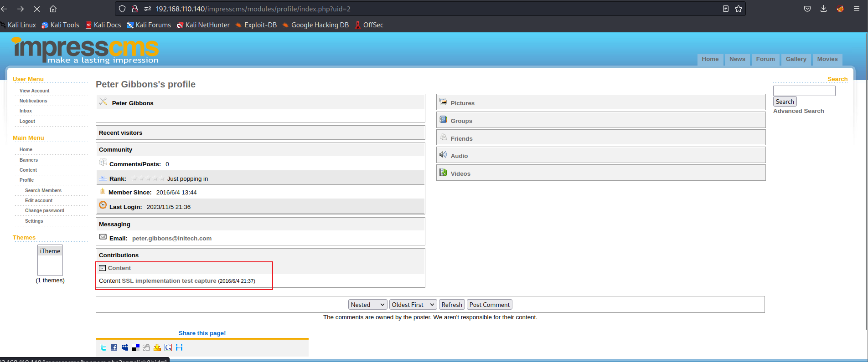Open Settings under Profile menu

coord(34,221)
